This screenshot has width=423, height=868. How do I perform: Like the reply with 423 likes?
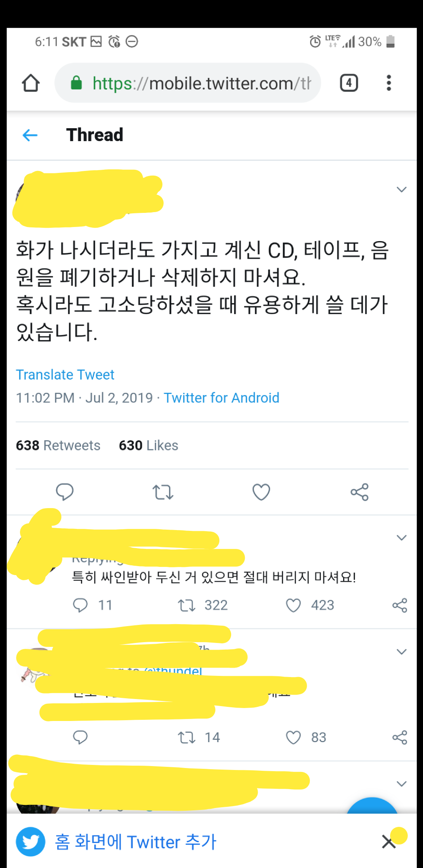click(310, 605)
